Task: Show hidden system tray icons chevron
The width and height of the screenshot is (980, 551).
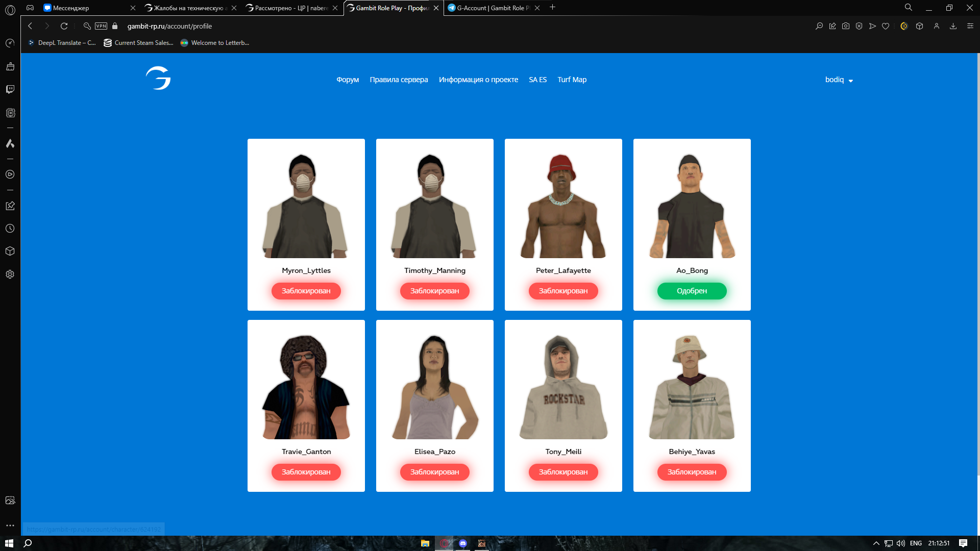Action: click(x=876, y=543)
